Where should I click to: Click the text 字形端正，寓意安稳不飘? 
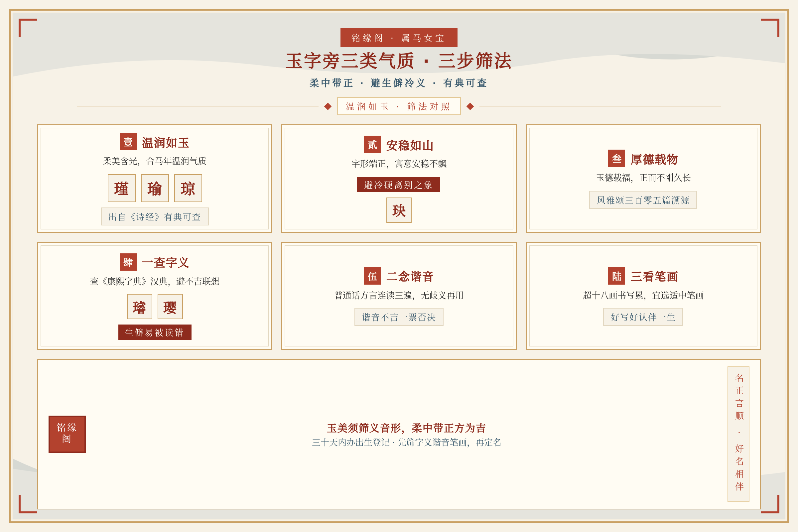(x=399, y=164)
